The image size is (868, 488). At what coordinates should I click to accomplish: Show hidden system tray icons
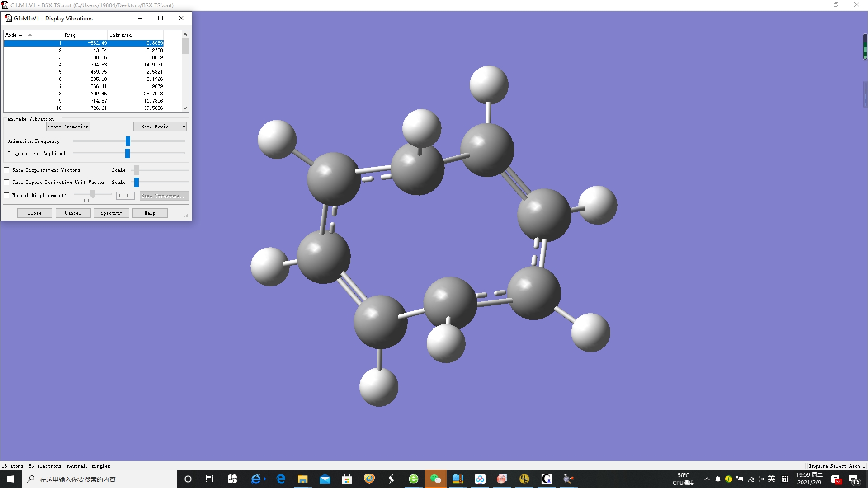707,479
